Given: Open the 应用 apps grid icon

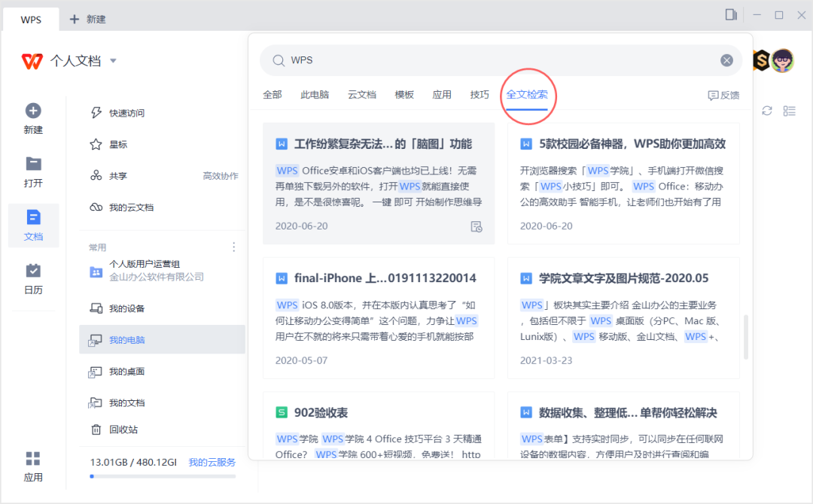Looking at the screenshot, I should [x=33, y=459].
